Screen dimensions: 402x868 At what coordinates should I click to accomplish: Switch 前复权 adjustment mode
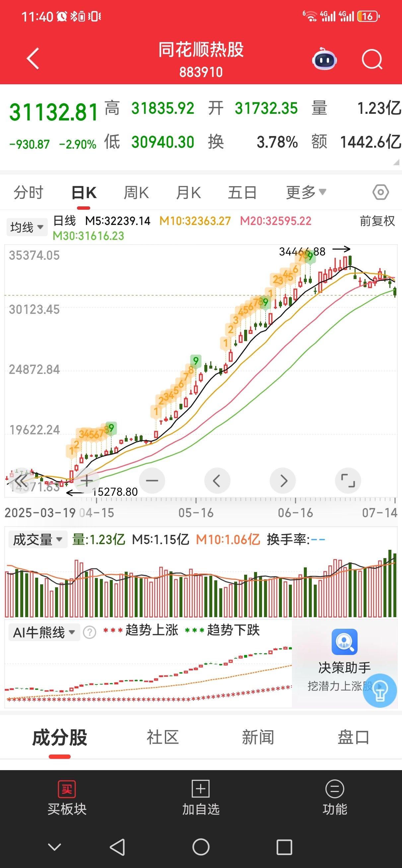coord(377,221)
